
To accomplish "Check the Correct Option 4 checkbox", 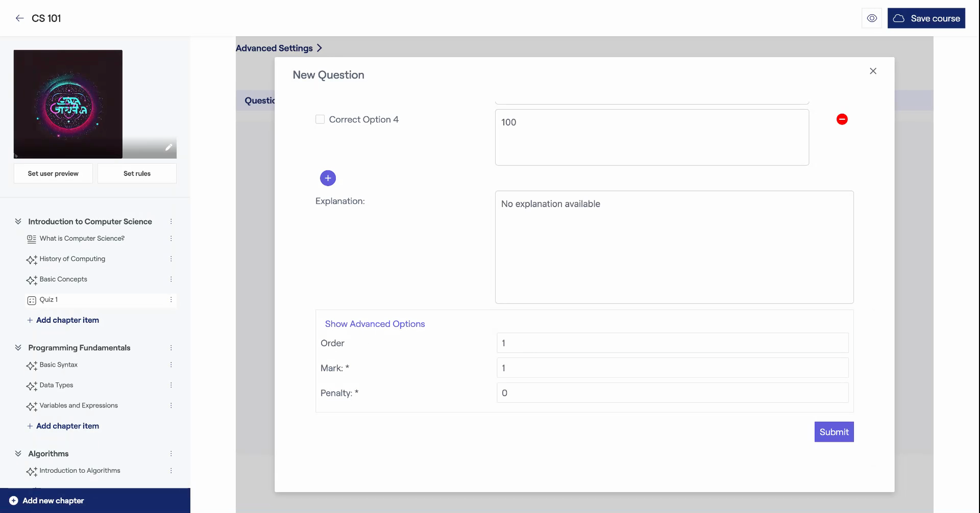I will pyautogui.click(x=320, y=119).
